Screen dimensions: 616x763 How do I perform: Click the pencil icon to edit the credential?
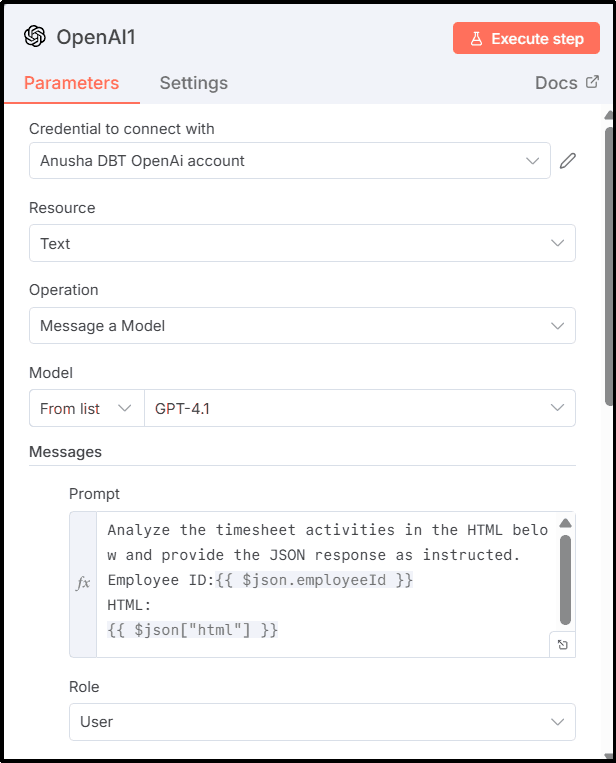tap(568, 161)
